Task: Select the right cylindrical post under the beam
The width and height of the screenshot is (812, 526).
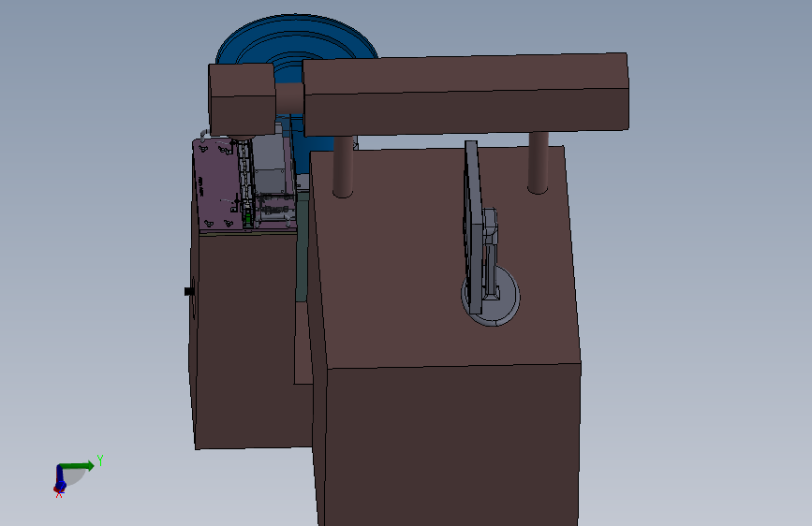Action: (538, 163)
